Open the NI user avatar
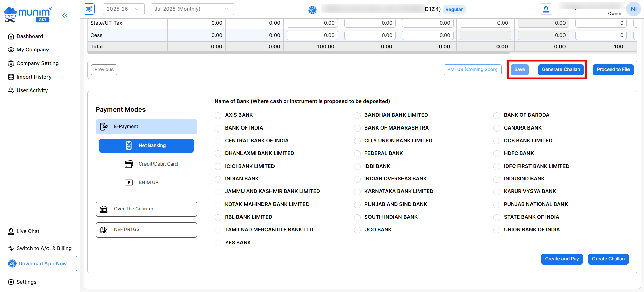The width and height of the screenshot is (644, 292). pos(633,9)
